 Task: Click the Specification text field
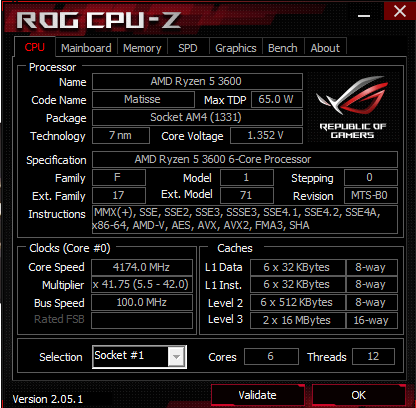[x=245, y=159]
